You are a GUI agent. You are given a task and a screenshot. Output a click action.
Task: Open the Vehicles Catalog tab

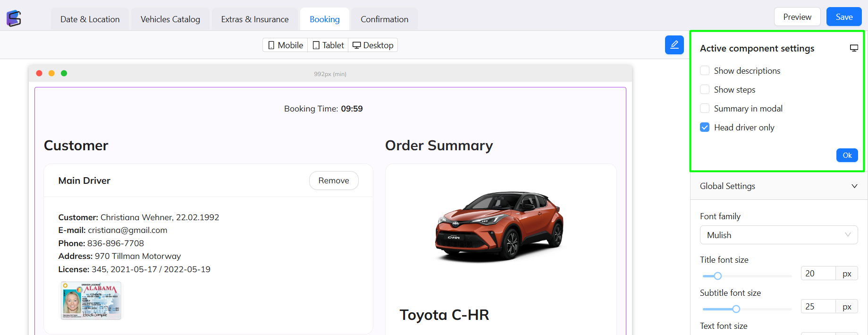170,19
